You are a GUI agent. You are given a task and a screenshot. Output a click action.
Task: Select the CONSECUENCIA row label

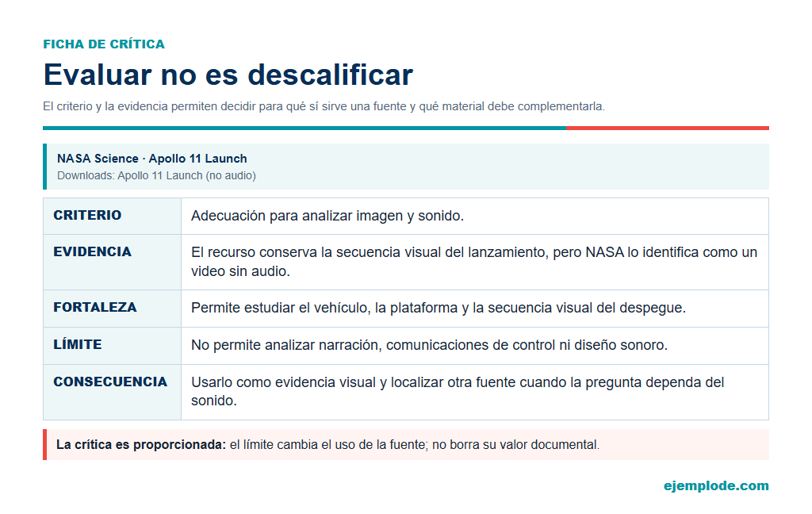[110, 382]
